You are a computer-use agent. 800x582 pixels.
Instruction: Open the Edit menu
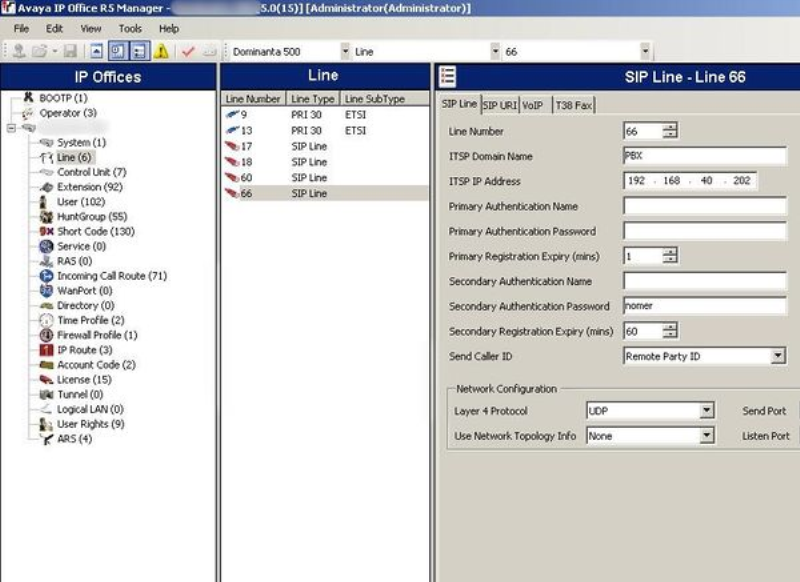(x=54, y=29)
